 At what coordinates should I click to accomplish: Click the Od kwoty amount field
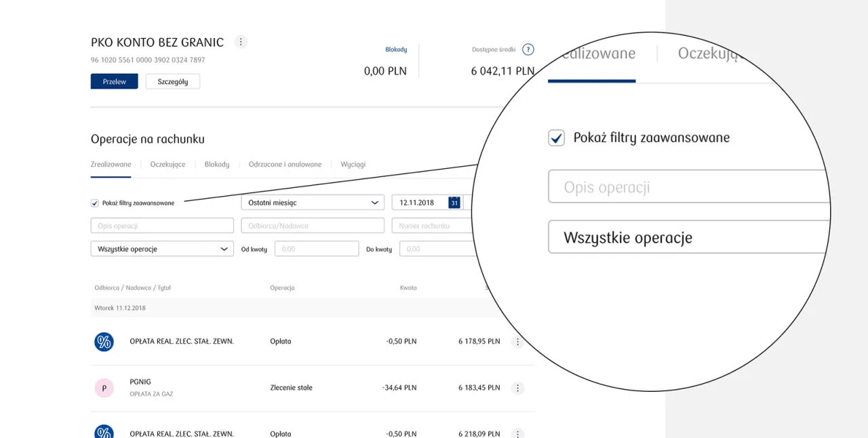pos(317,249)
